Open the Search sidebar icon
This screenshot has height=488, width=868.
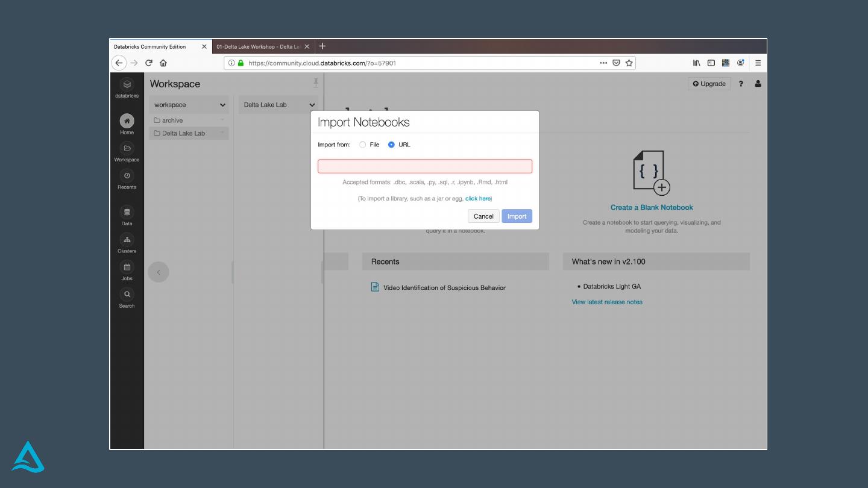pos(127,295)
